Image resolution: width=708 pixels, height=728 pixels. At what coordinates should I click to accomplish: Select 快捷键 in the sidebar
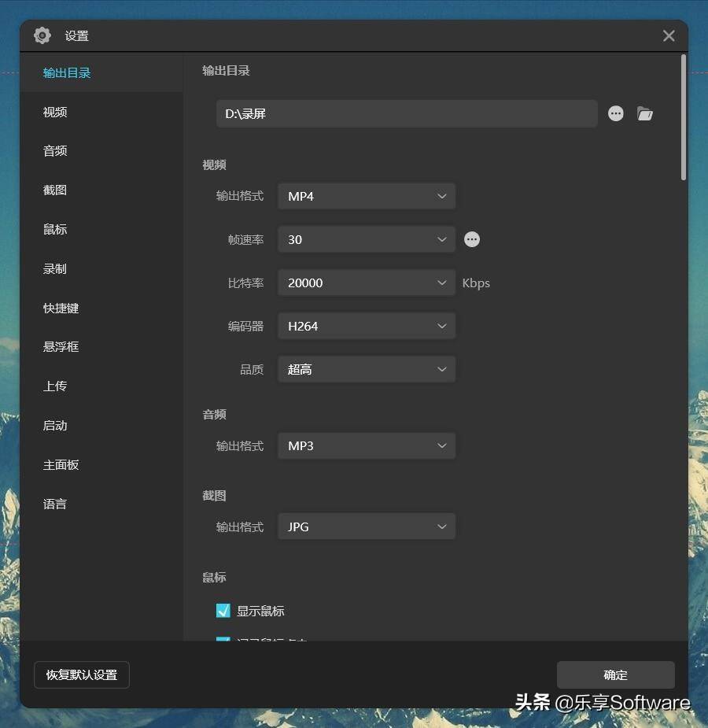[61, 309]
